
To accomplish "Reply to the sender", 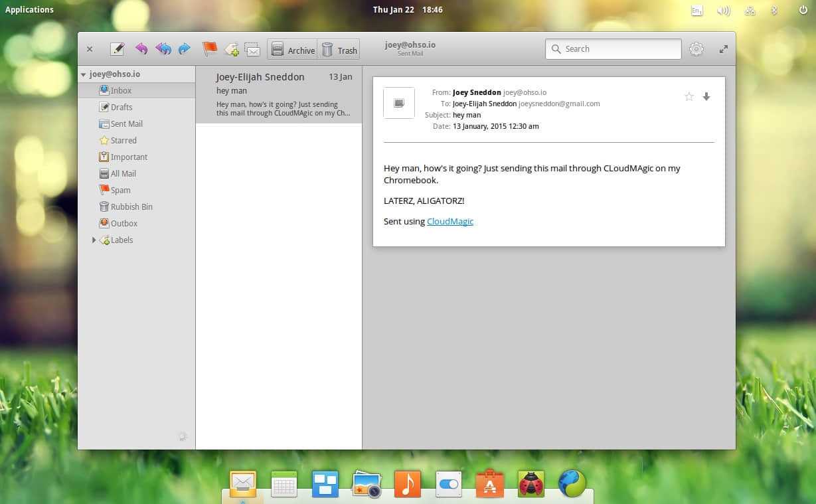I will click(141, 48).
